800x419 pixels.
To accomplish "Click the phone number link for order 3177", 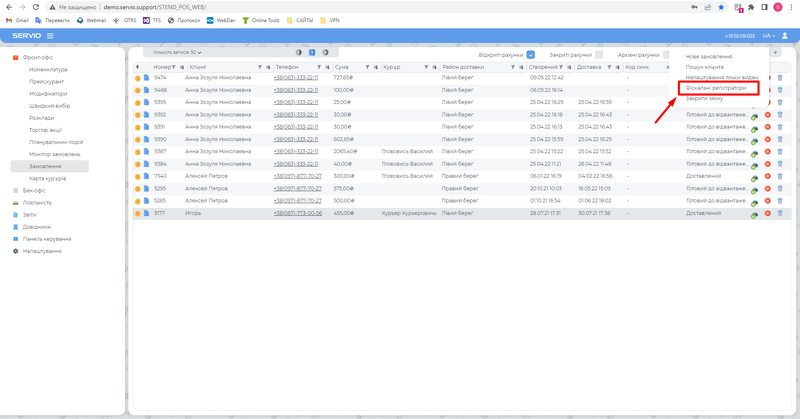I will pos(297,213).
